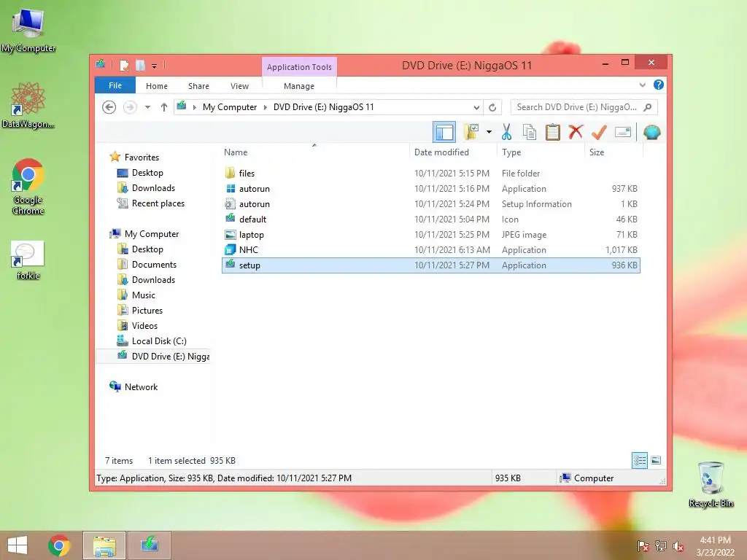The height and width of the screenshot is (560, 747).
Task: Switch to the Manage ribbon tab
Action: pos(298,86)
